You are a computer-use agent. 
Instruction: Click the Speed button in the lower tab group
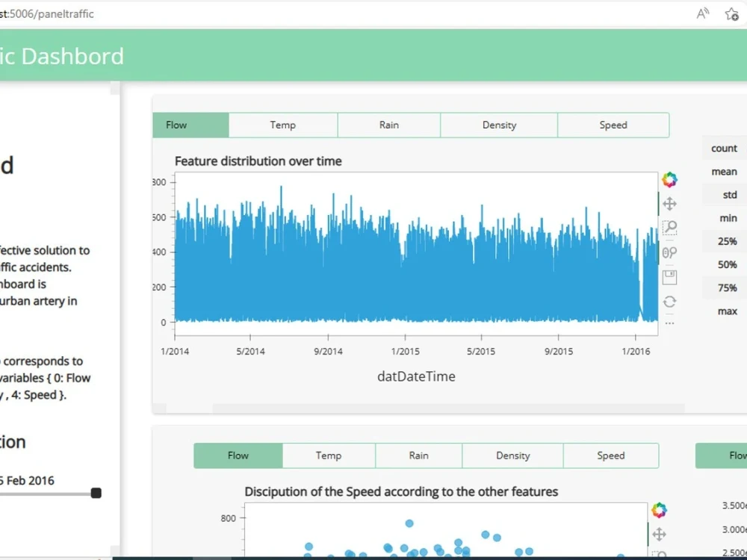tap(610, 455)
